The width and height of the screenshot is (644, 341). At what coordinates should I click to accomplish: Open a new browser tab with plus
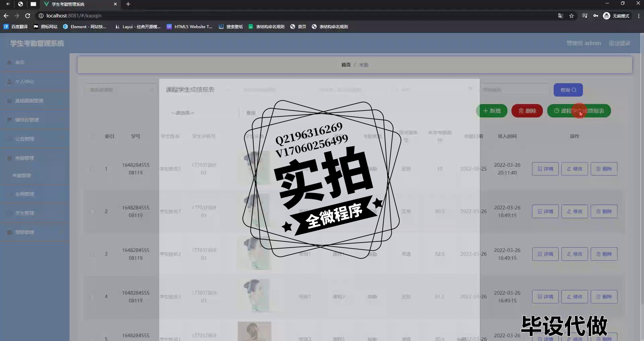pos(128,4)
